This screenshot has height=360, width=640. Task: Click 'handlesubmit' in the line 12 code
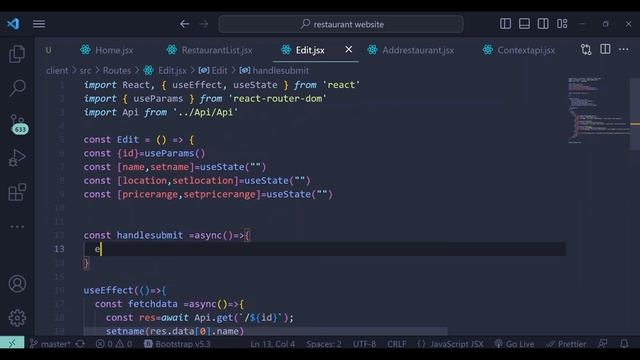[150, 236]
